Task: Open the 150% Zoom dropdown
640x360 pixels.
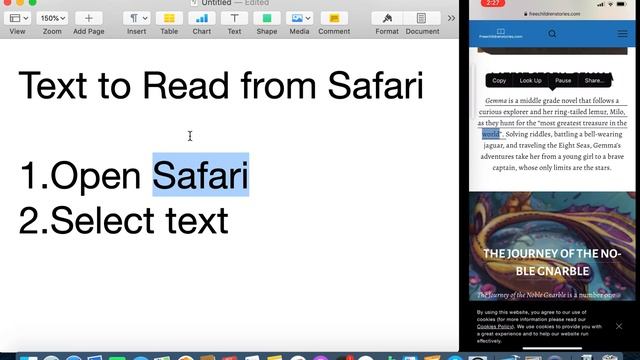Action: (52, 18)
